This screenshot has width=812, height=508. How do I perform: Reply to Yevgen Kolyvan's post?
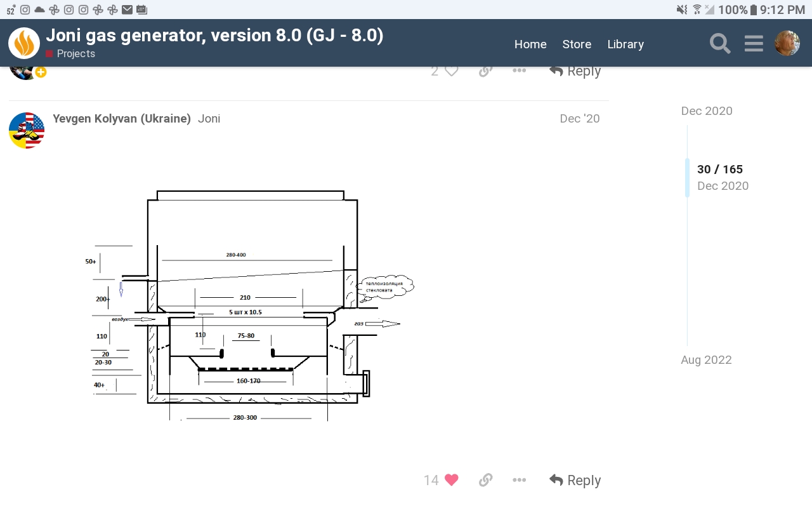[x=575, y=480]
